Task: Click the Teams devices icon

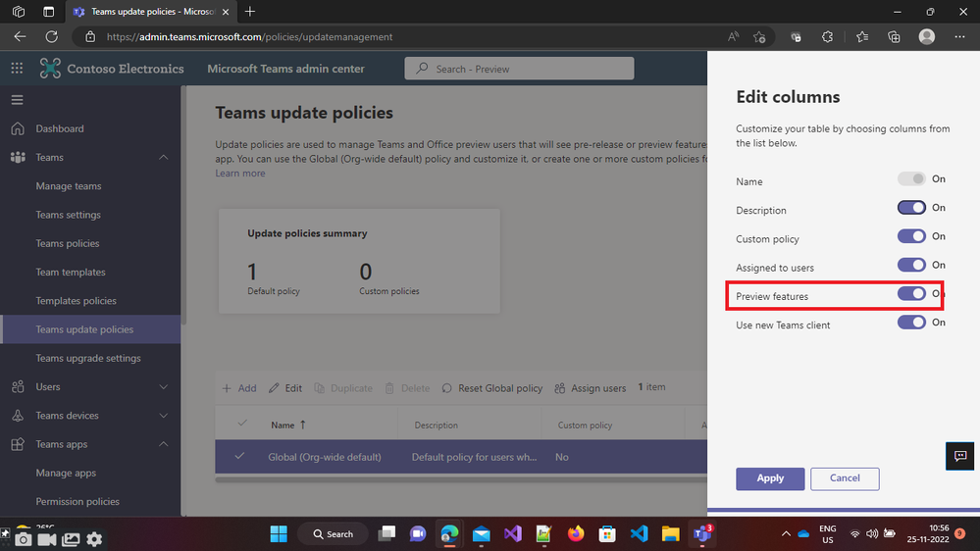Action: [x=18, y=416]
